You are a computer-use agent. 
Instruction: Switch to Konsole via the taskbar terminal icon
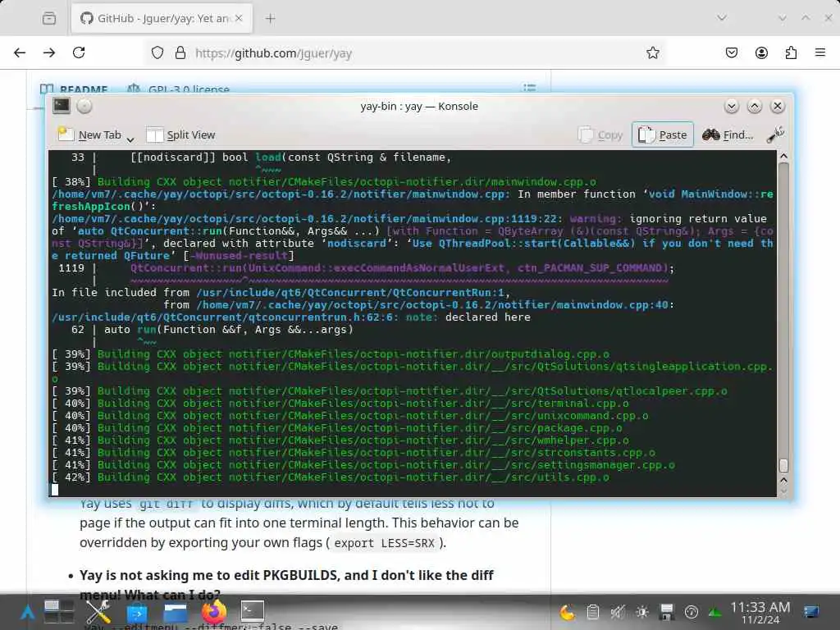(252, 610)
